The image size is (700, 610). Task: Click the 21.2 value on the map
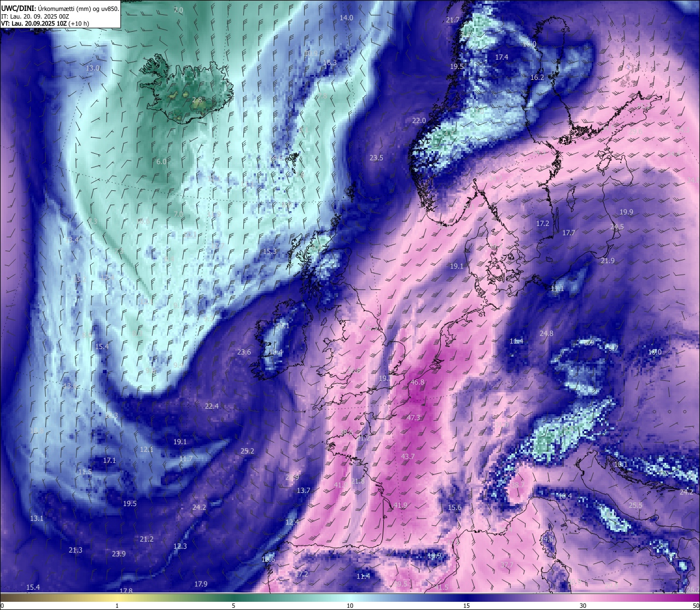(x=147, y=539)
